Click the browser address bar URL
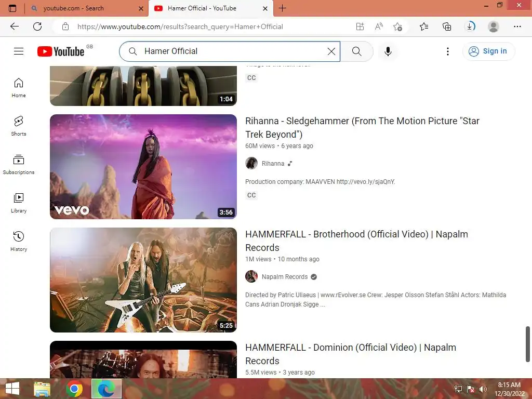The image size is (532, 399). pyautogui.click(x=180, y=26)
